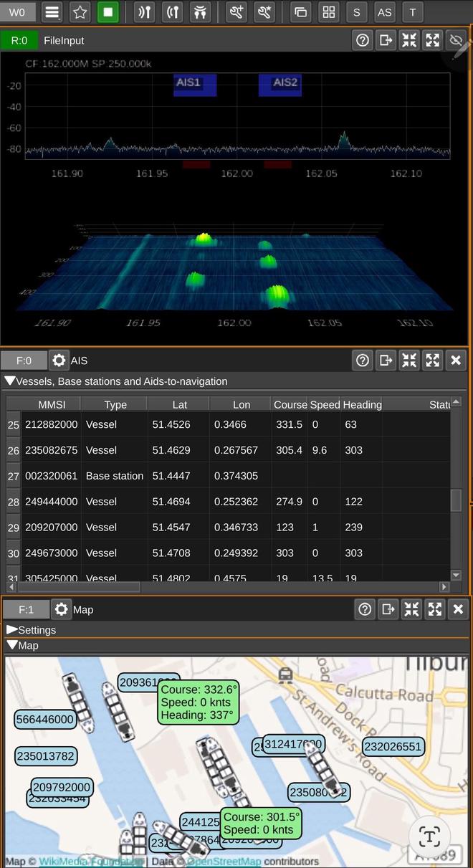Sort table by MMSI column header
The height and width of the screenshot is (868, 473).
[51, 404]
